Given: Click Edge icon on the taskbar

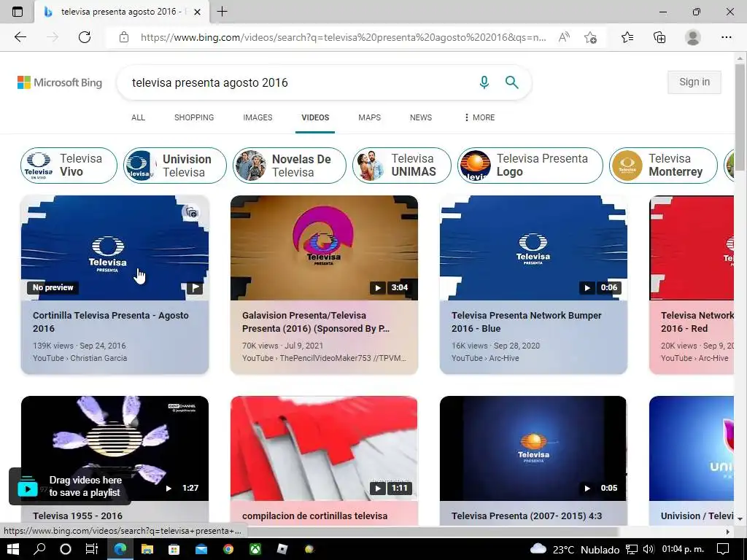Looking at the screenshot, I should [120, 549].
